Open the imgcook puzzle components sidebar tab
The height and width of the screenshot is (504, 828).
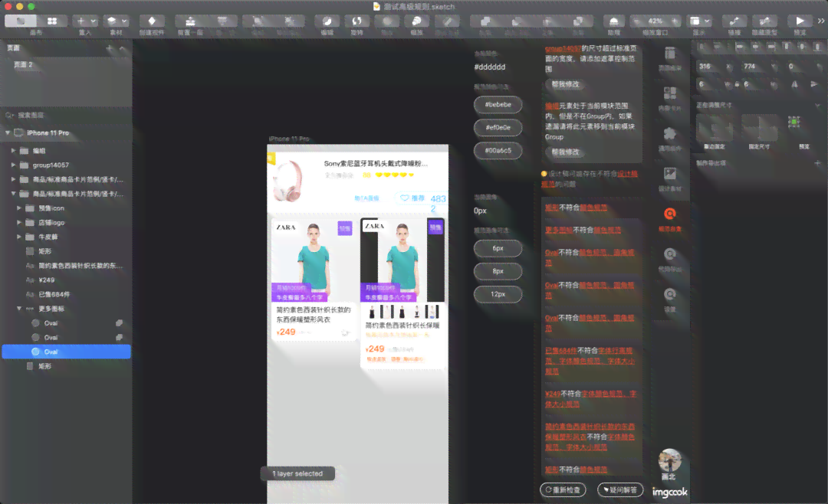point(670,139)
